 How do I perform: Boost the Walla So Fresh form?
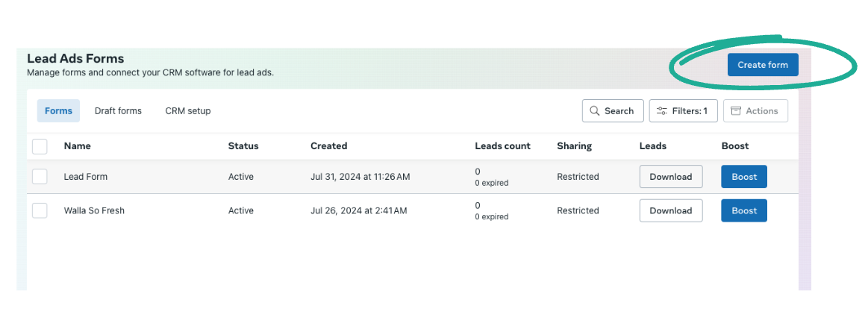pos(743,211)
